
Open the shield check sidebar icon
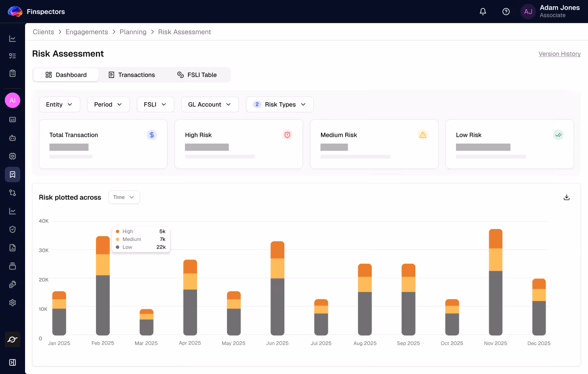(13, 229)
